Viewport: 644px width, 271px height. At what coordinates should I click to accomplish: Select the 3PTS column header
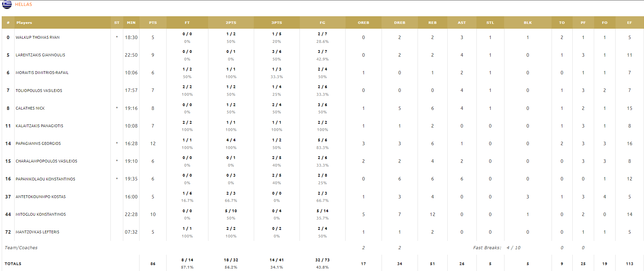pyautogui.click(x=277, y=22)
